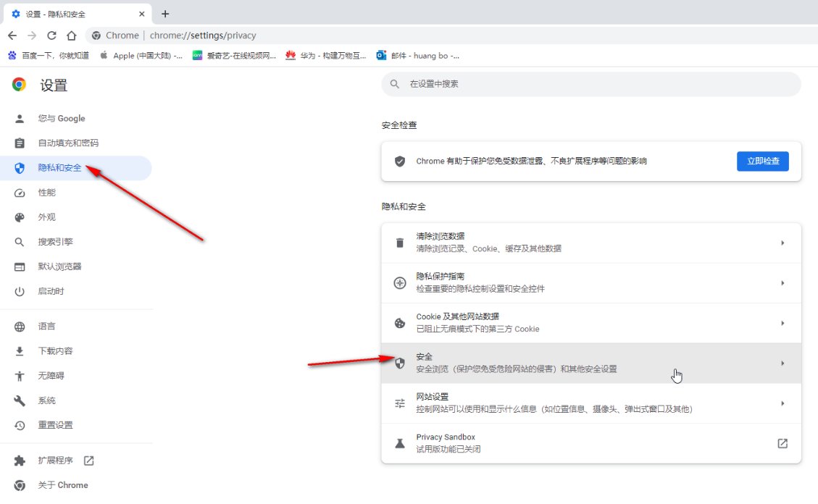Image resolution: width=818 pixels, height=504 pixels.
Task: Expand the Cookie 及其他网站数据 arrow
Action: point(782,323)
